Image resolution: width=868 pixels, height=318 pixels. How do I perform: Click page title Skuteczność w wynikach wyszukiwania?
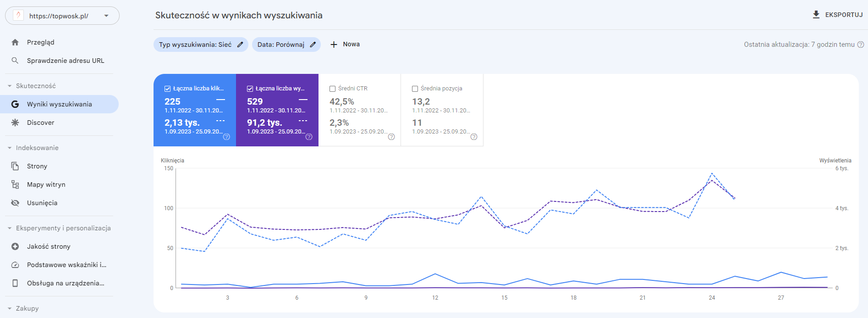pyautogui.click(x=239, y=15)
